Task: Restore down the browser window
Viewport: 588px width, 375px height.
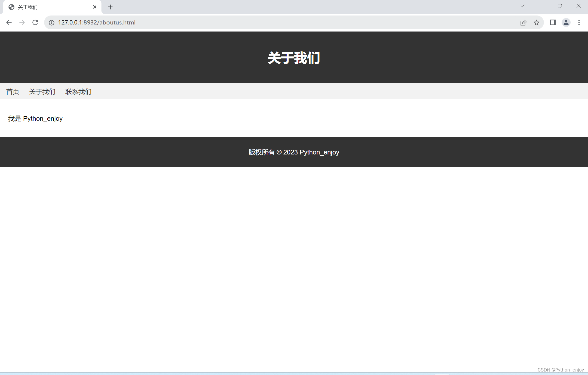Action: coord(560,6)
